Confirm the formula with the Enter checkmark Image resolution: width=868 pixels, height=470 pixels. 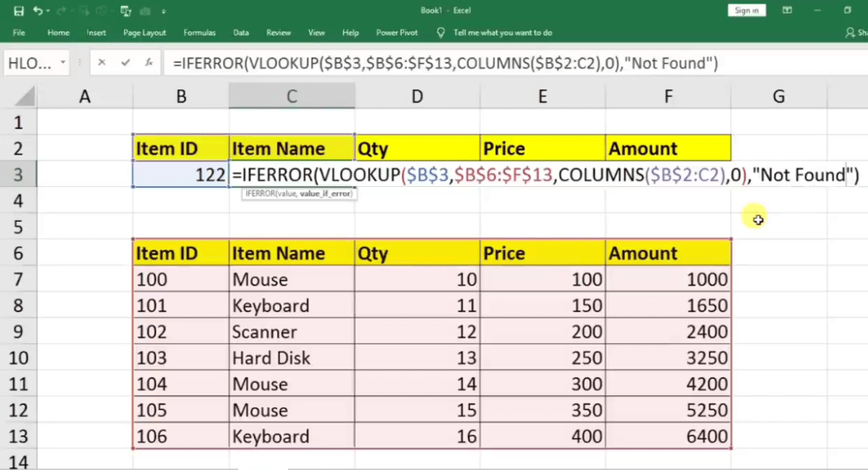(126, 63)
